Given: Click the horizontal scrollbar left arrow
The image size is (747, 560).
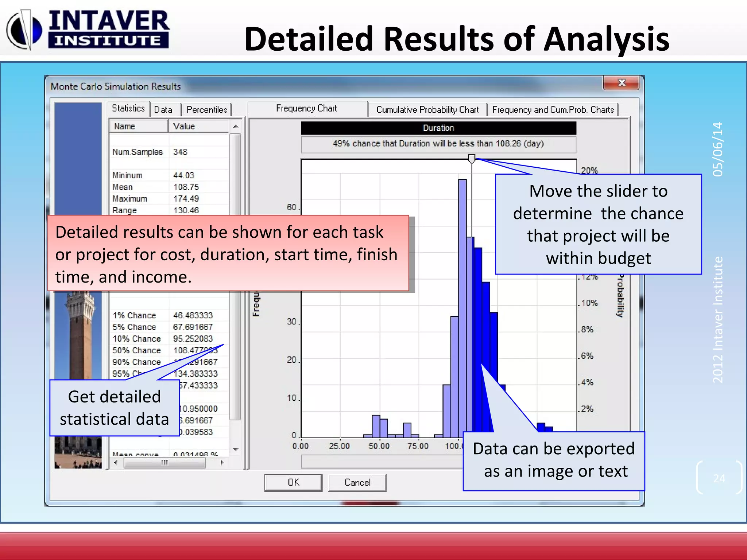Looking at the screenshot, I should [x=116, y=463].
